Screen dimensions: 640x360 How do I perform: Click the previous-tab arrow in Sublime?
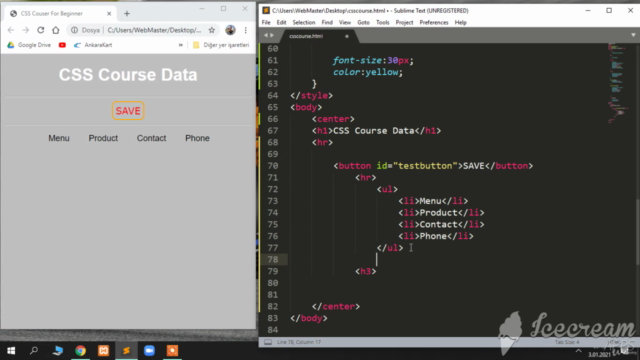[x=266, y=36]
